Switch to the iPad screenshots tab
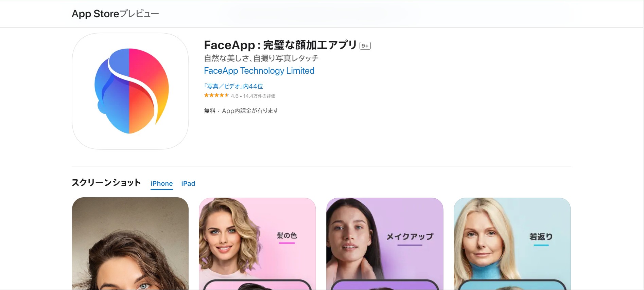 coord(188,183)
